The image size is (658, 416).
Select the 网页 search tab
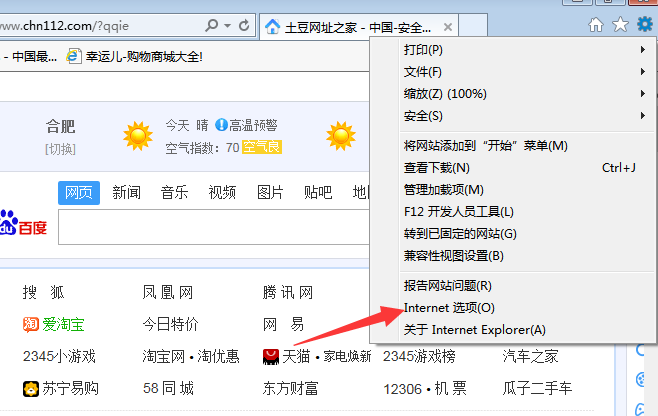(79, 193)
